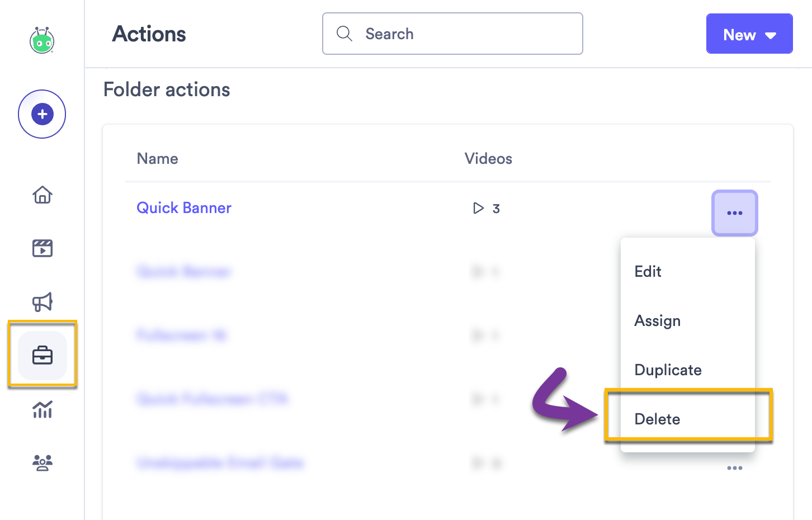
Task: Open the Home icon in the sidebar
Action: [x=42, y=195]
